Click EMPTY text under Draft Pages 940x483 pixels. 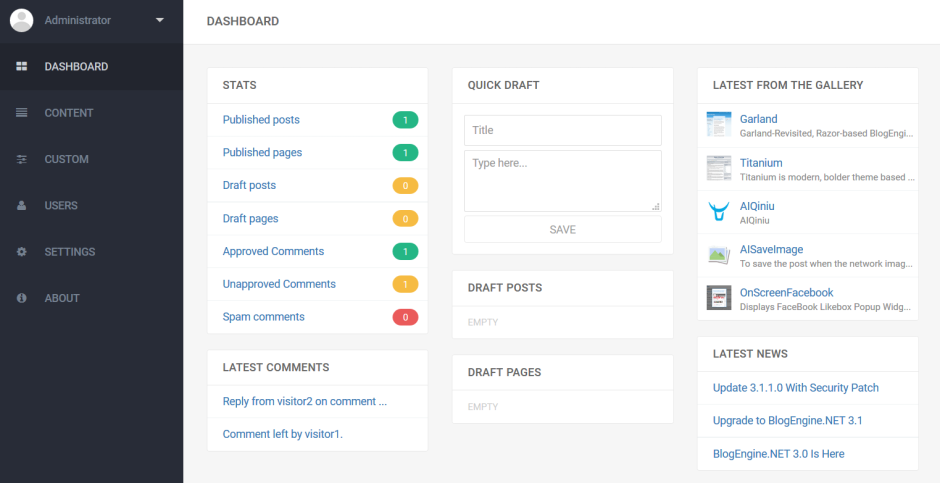tap(483, 407)
